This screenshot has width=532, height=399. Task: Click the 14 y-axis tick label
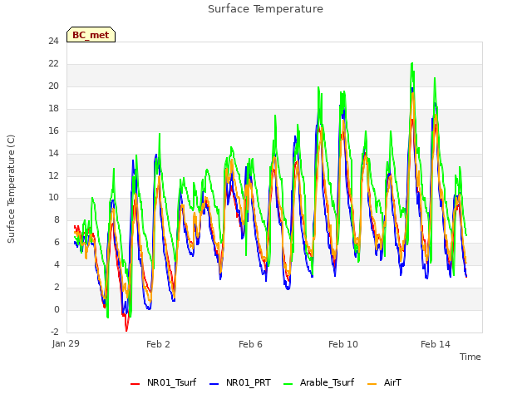click(x=53, y=153)
